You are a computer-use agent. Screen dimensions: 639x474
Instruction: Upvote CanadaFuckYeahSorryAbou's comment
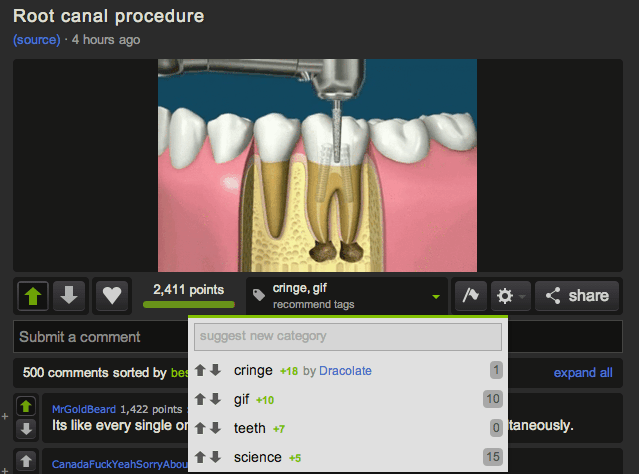click(x=26, y=461)
